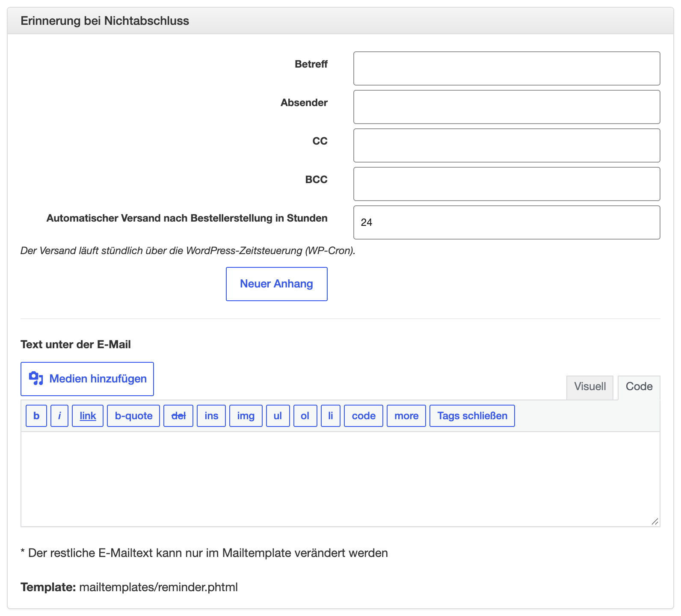
Task: Click the ins quicktag button
Action: (x=211, y=416)
